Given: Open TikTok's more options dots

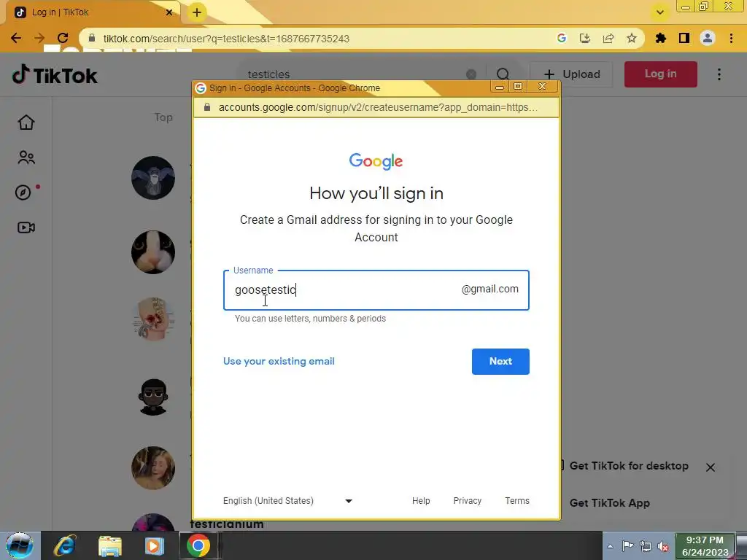Looking at the screenshot, I should 719,74.
